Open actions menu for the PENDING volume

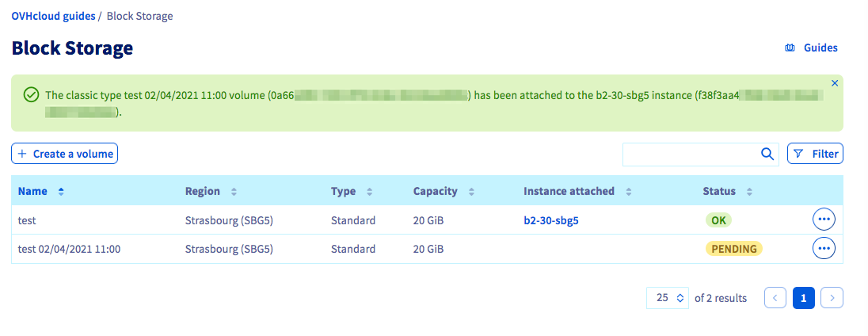(x=824, y=249)
